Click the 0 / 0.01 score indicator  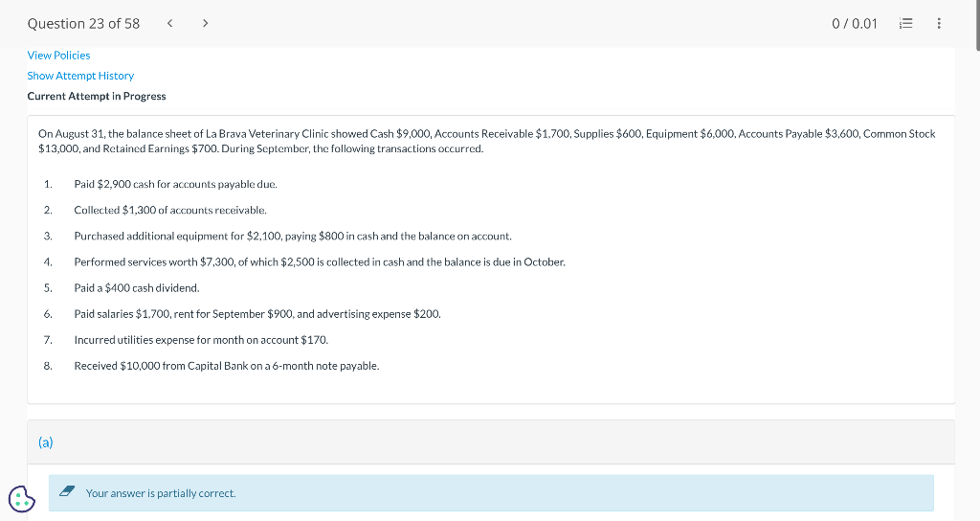(855, 24)
